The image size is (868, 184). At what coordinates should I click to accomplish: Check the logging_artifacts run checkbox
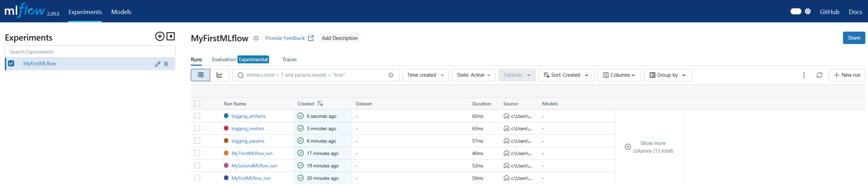point(197,116)
